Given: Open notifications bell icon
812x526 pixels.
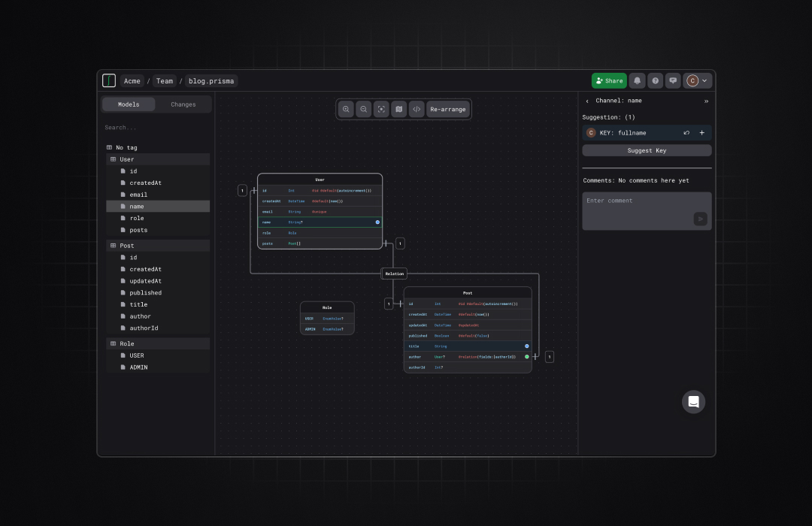Looking at the screenshot, I should click(x=638, y=80).
